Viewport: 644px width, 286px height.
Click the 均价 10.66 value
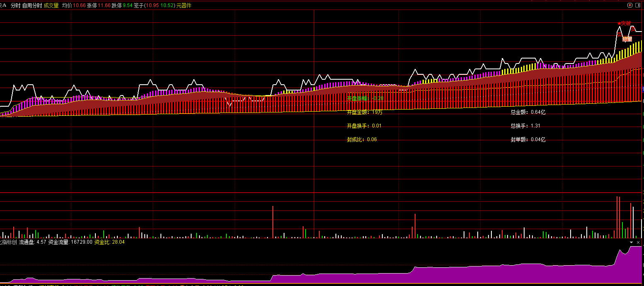click(x=74, y=5)
